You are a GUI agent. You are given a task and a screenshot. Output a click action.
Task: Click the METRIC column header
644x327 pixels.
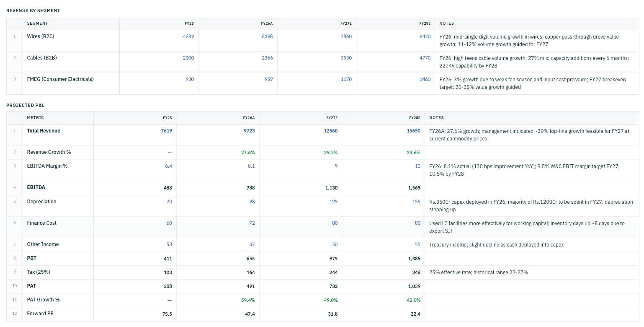pyautogui.click(x=36, y=118)
